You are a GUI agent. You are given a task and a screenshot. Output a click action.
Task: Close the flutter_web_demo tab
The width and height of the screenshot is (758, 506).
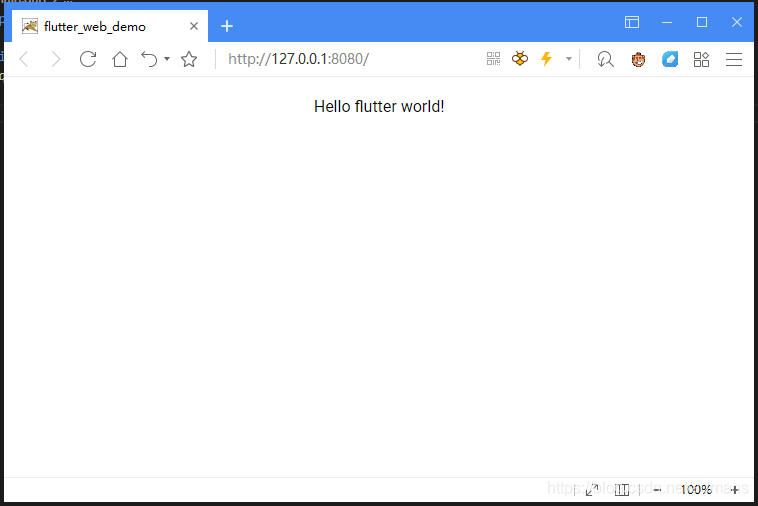pos(194,26)
